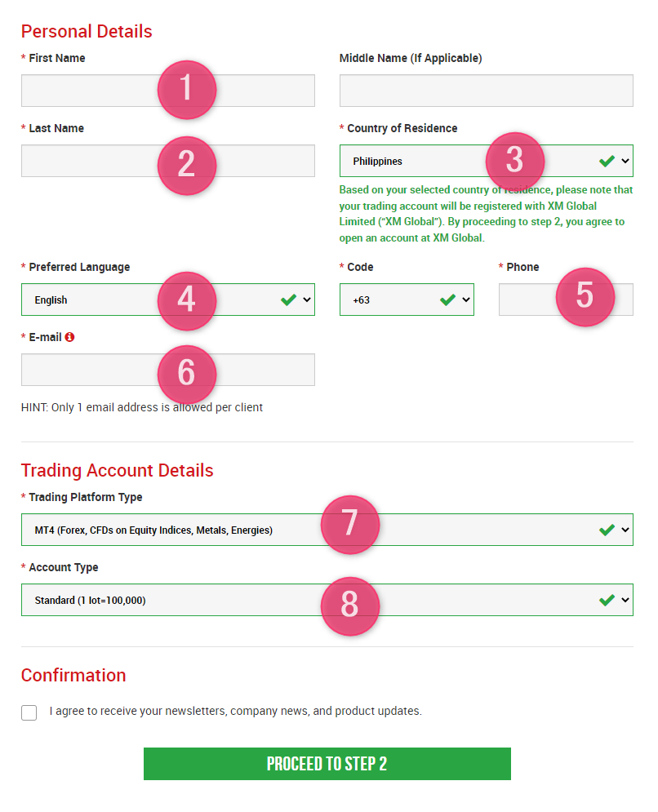Viewport: 658px width, 812px height.
Task: Open the phone Code +63 dropdown
Action: (407, 300)
